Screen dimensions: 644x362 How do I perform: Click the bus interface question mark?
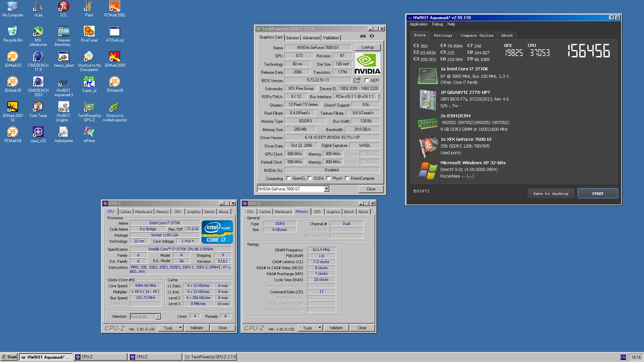coord(379,97)
